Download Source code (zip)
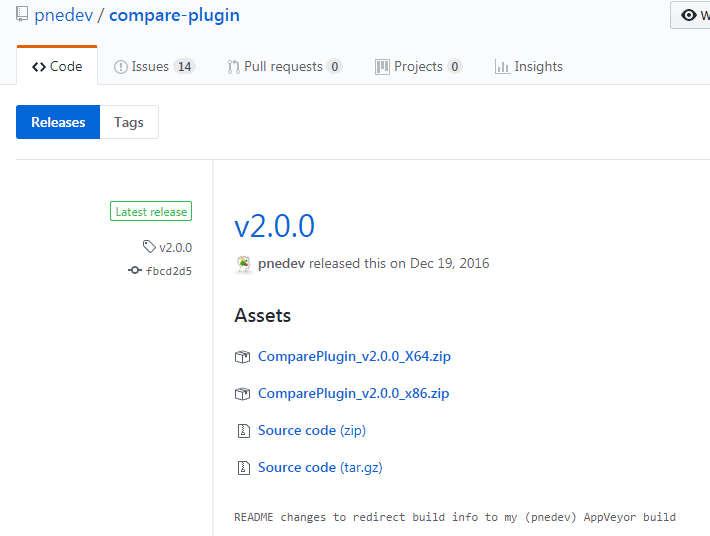Image resolution: width=710 pixels, height=536 pixels. 312,431
